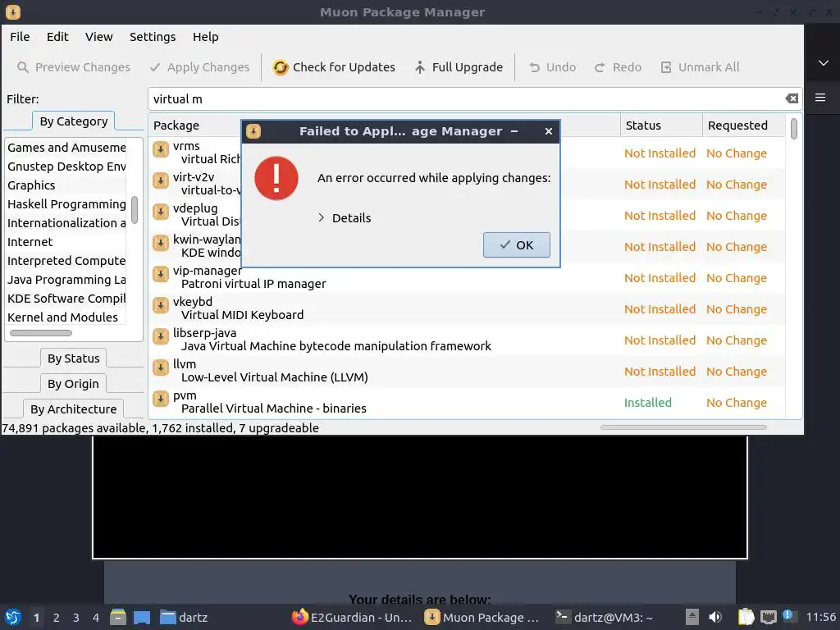Click the Redo toolbar button
840x630 pixels.
tap(619, 67)
